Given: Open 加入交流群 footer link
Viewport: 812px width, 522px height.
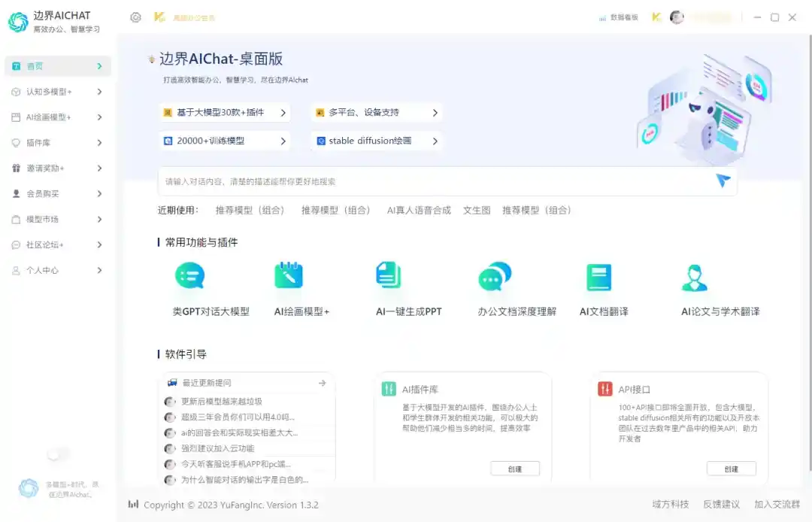Looking at the screenshot, I should tap(777, 505).
